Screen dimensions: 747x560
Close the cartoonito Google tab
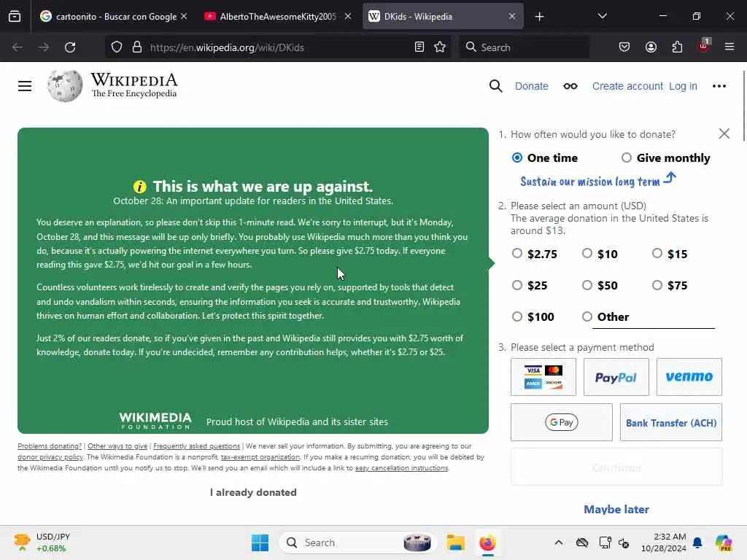(x=184, y=17)
